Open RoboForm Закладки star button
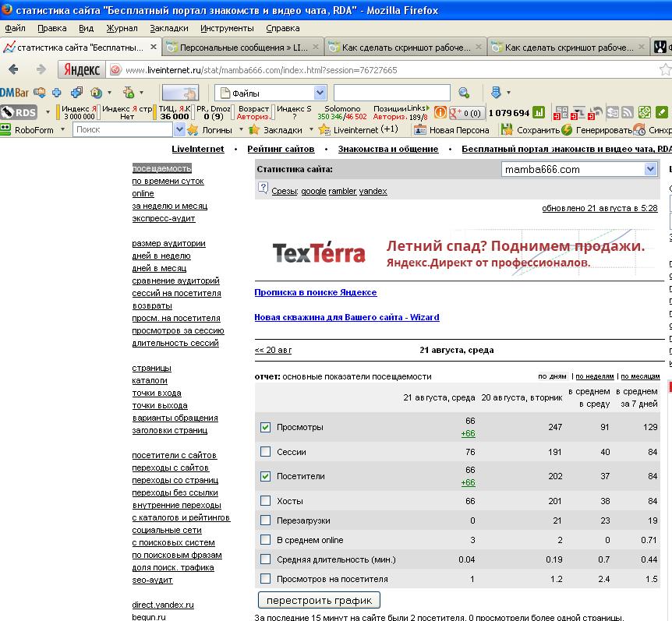Image resolution: width=672 pixels, height=621 pixels. (x=275, y=130)
